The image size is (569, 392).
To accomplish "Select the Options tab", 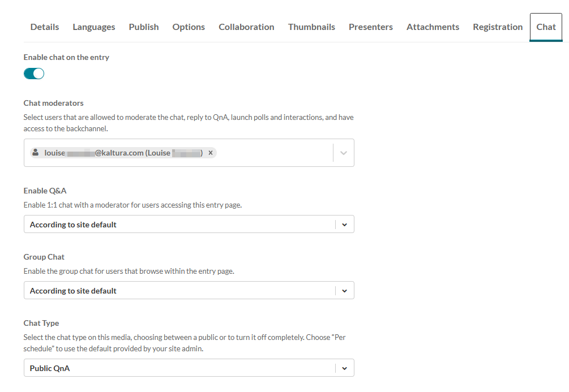I will [x=189, y=27].
